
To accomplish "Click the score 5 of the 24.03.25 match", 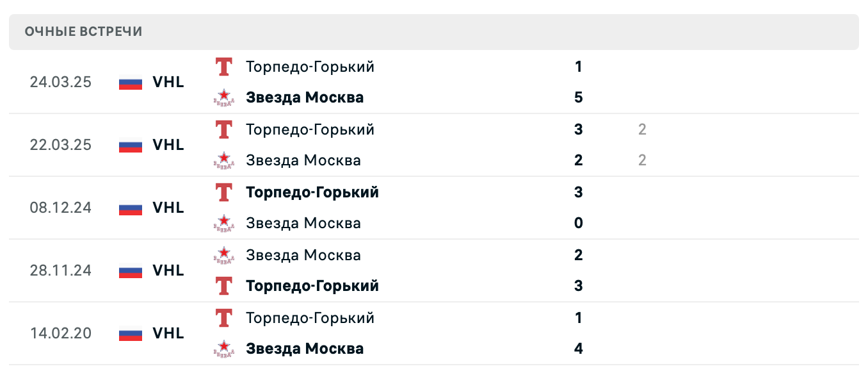I will coord(578,97).
